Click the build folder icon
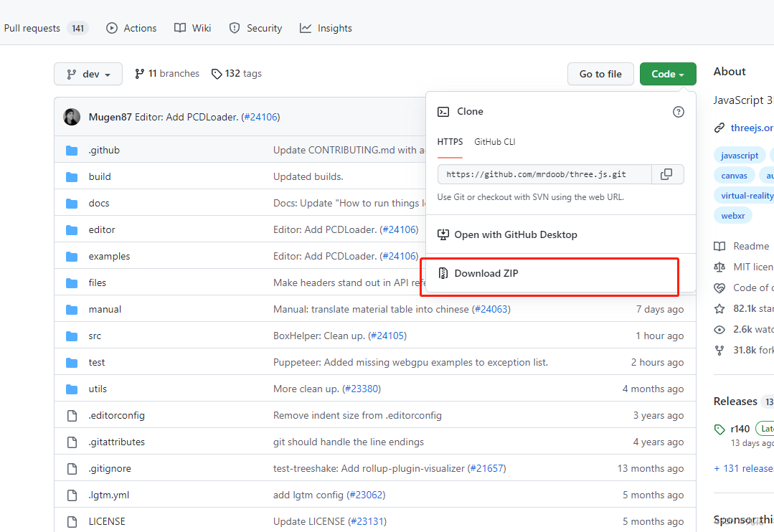The image size is (774, 532). (72, 176)
